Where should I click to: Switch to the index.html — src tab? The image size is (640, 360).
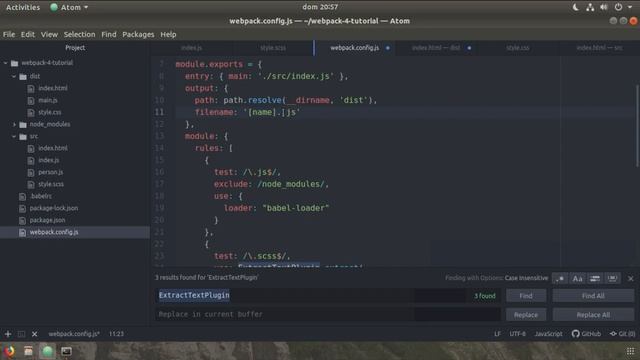click(x=599, y=48)
